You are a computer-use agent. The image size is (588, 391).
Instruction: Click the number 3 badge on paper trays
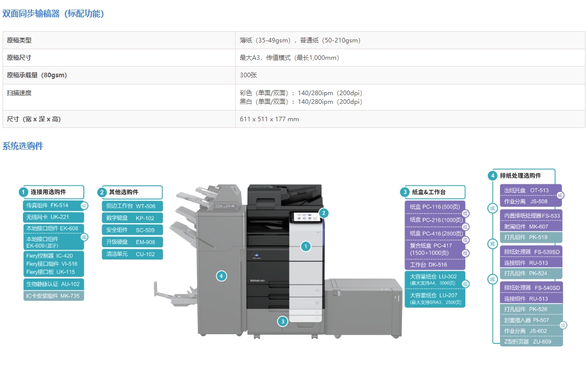283,321
